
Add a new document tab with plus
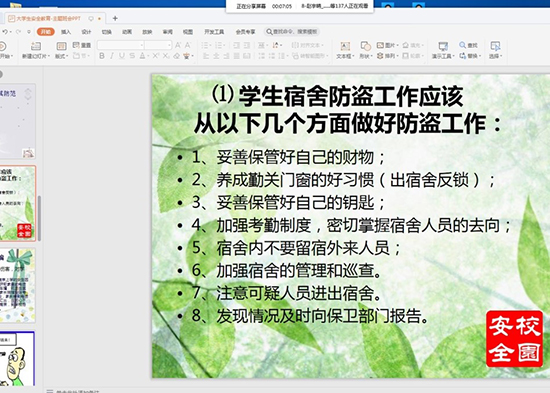coord(115,18)
